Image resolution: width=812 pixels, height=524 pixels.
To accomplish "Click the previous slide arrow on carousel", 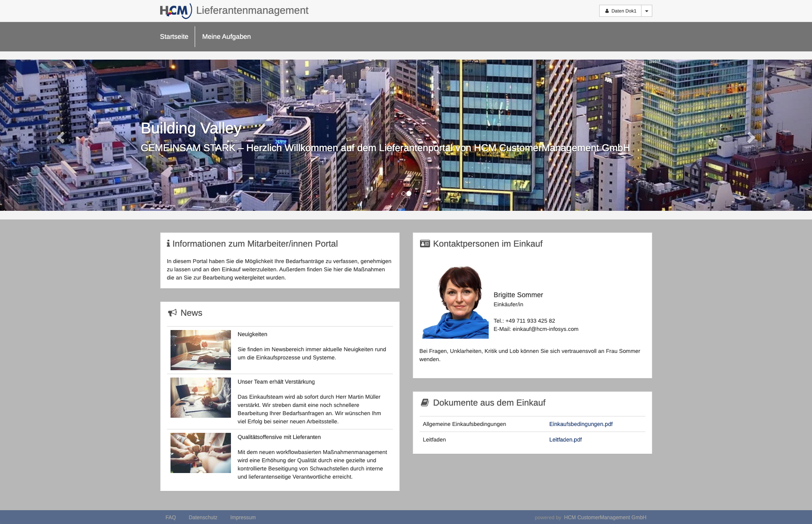I will [x=61, y=137].
